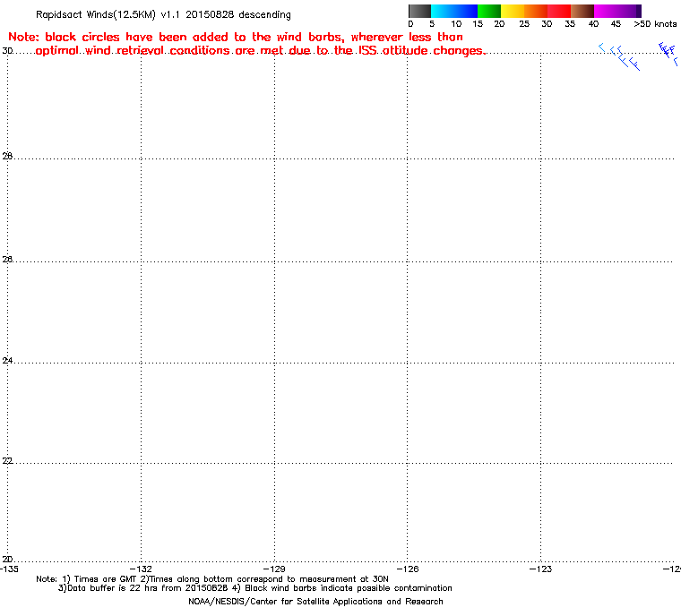The height and width of the screenshot is (616, 681).
Task: Click the latitude "24" axis label
Action: point(7,360)
